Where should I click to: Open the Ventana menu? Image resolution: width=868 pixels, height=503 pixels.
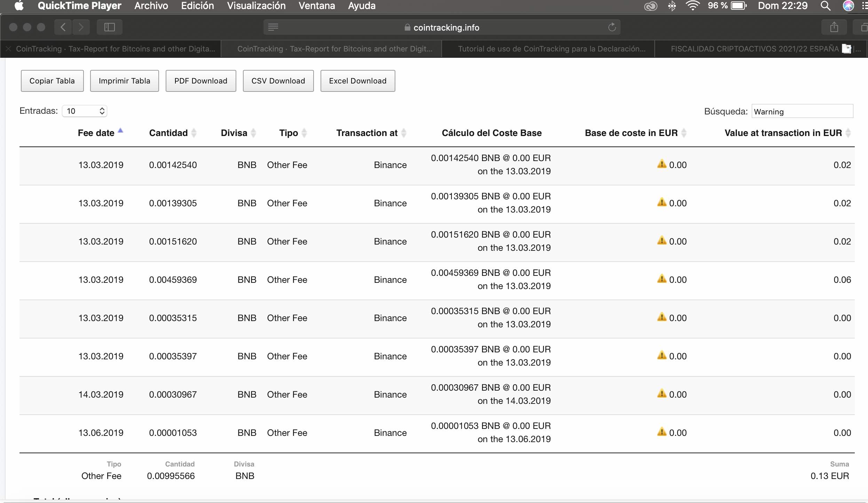[317, 6]
